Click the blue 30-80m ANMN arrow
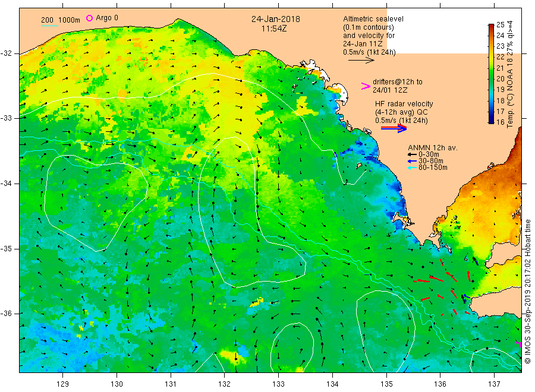535x392 pixels. pos(412,161)
